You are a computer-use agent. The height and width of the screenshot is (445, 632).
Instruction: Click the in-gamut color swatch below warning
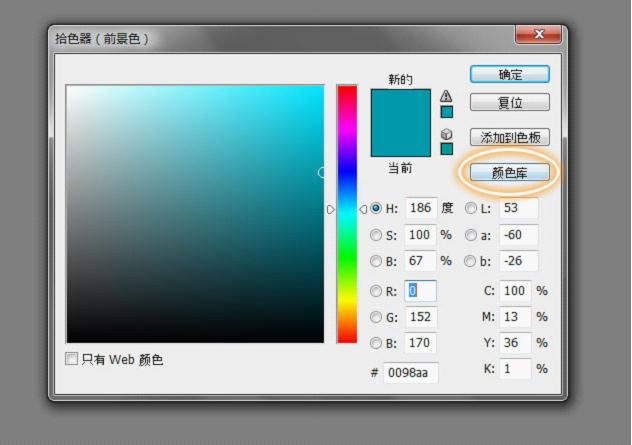point(446,112)
